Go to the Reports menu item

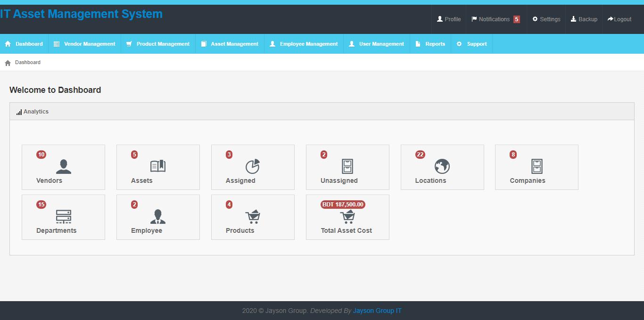coord(430,44)
